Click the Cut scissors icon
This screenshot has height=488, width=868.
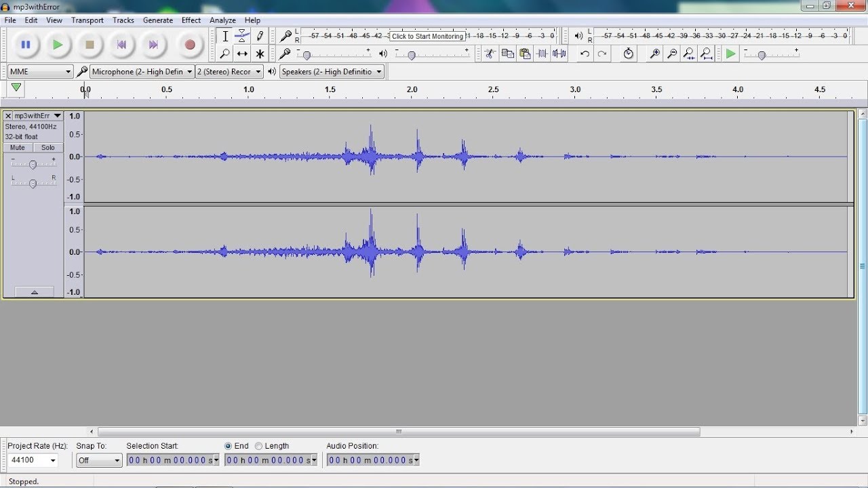(x=490, y=54)
